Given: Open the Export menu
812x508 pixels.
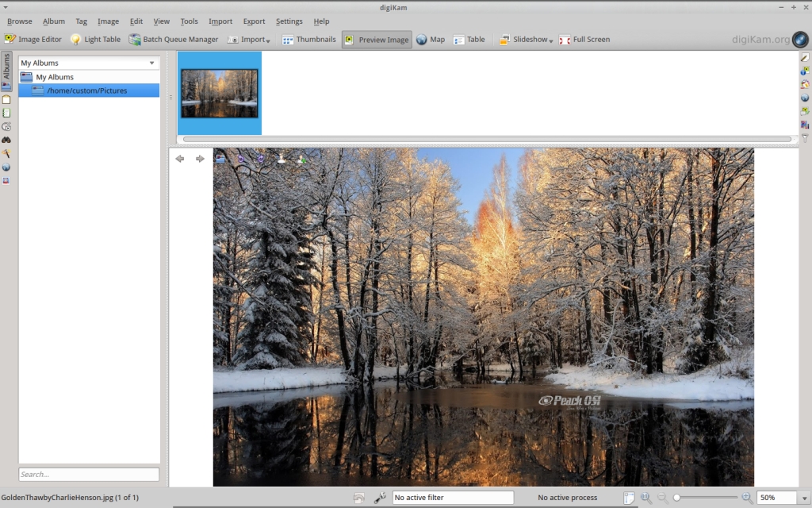Looking at the screenshot, I should (254, 21).
